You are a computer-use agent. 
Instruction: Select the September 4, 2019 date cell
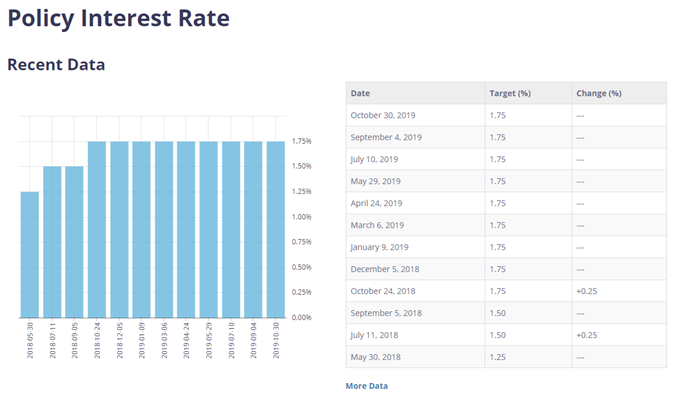click(x=415, y=137)
